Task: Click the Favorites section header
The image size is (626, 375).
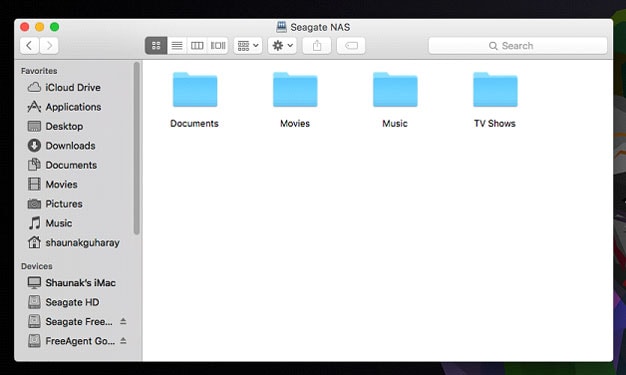Action: point(39,71)
